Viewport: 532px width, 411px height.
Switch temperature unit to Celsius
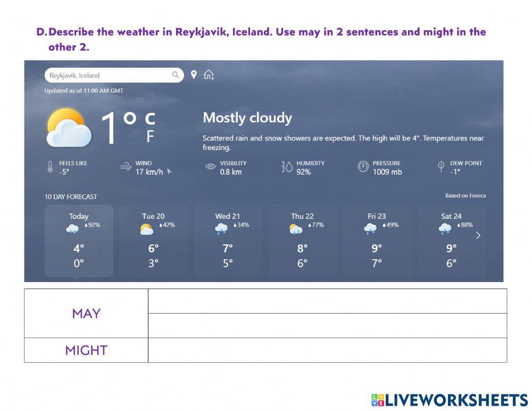150,119
